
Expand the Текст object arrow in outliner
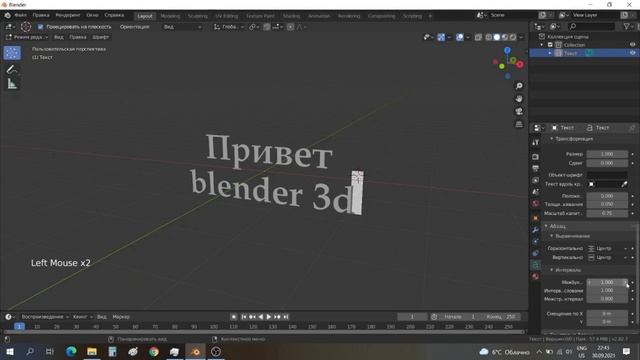coord(550,53)
